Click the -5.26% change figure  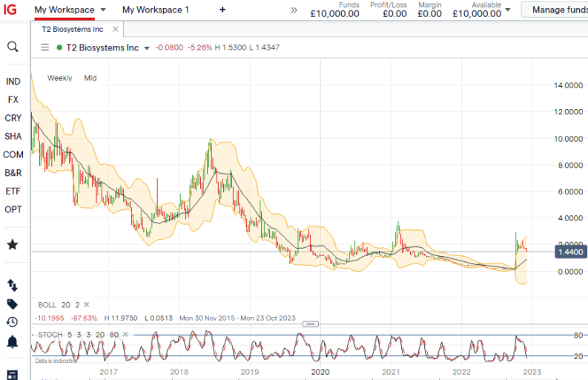coord(200,47)
